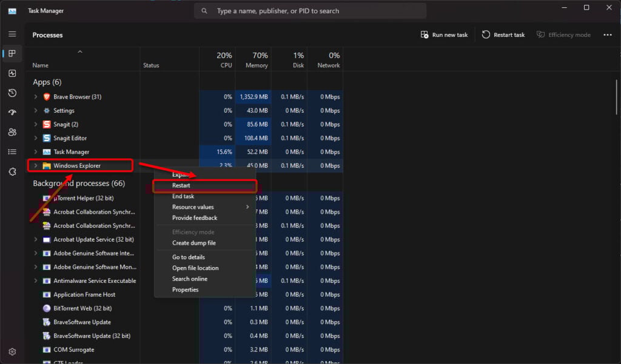The width and height of the screenshot is (621, 364).
Task: Open the Users page from the sidebar
Action: 12,132
